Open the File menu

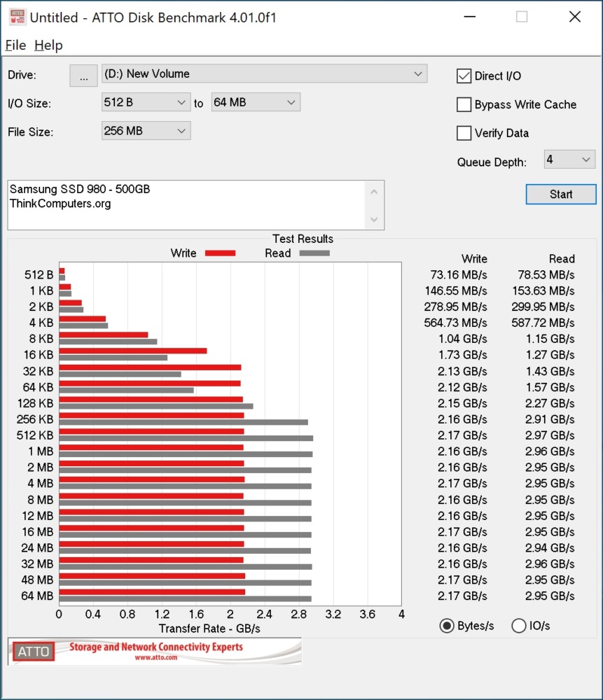coord(15,45)
